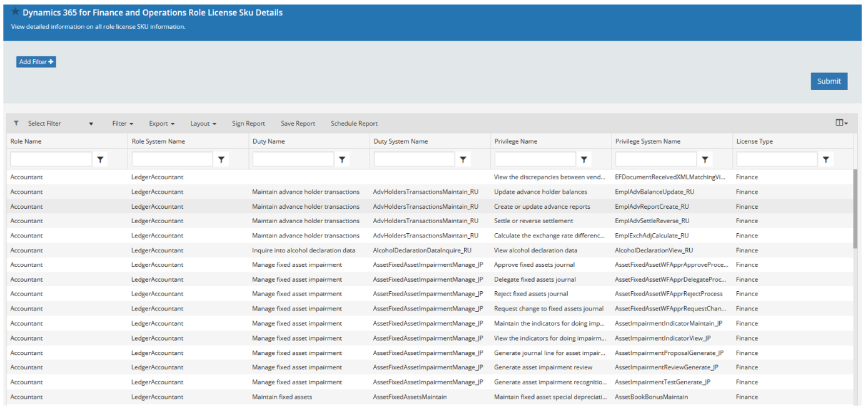Click the funnel icon for Role Name filter
The width and height of the screenshot is (868, 415).
(101, 160)
